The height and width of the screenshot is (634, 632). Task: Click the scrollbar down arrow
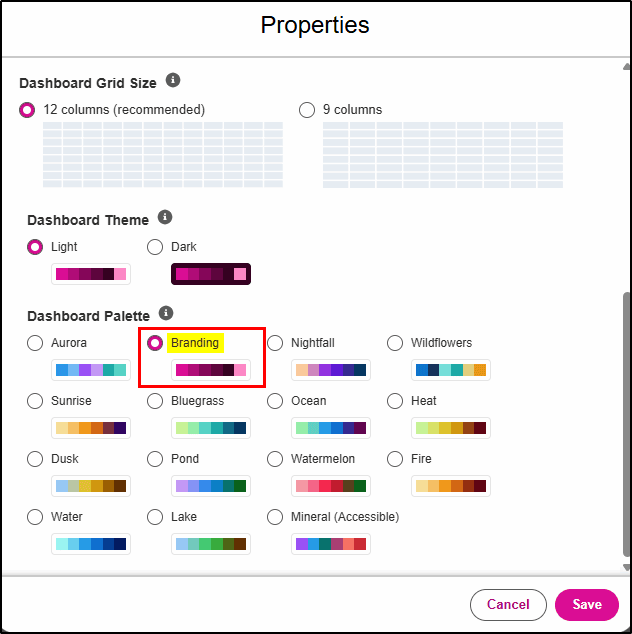tap(627, 567)
